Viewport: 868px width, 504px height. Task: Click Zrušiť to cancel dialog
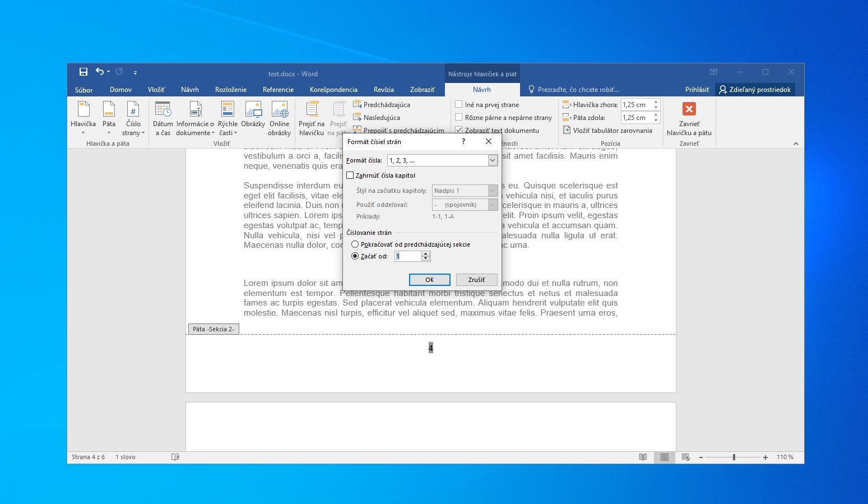(477, 280)
